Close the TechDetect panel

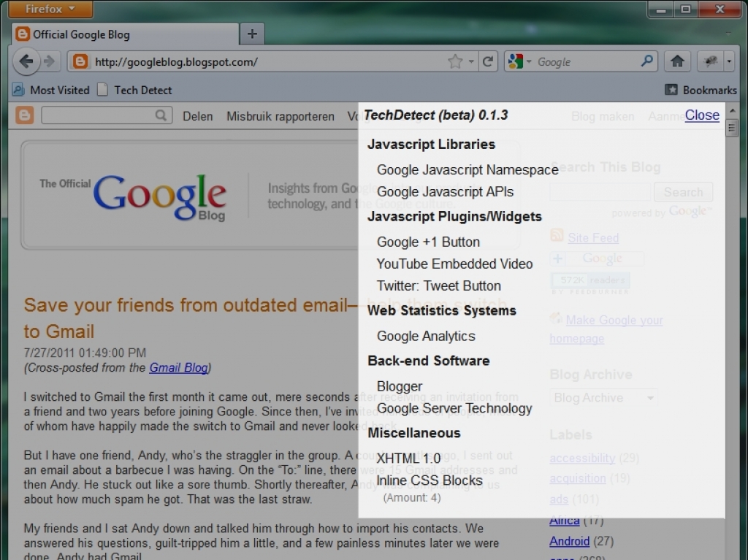tap(702, 115)
